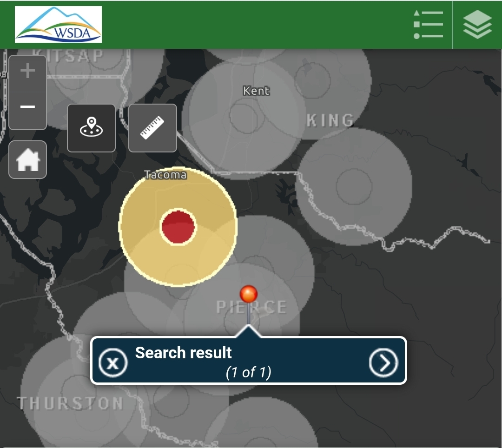Zoom out using the minus button

coord(27,107)
